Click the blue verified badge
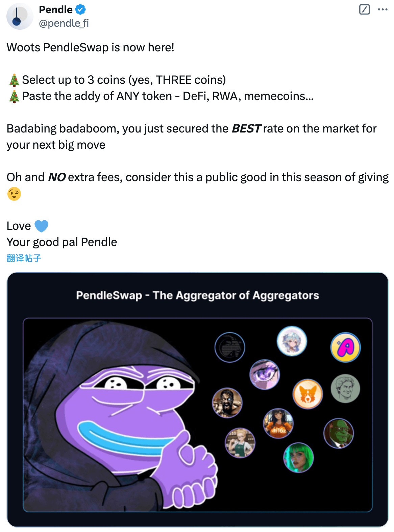Image resolution: width=394 pixels, height=532 pixels. 80,10
